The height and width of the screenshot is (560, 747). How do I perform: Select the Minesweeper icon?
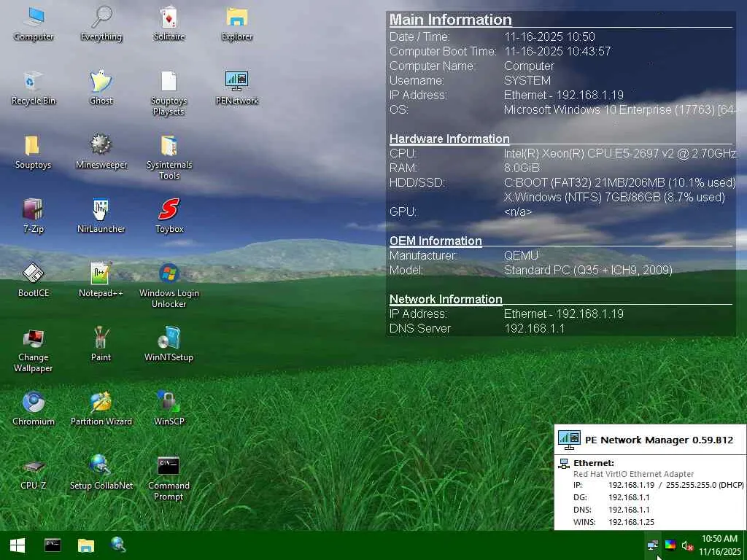101,152
